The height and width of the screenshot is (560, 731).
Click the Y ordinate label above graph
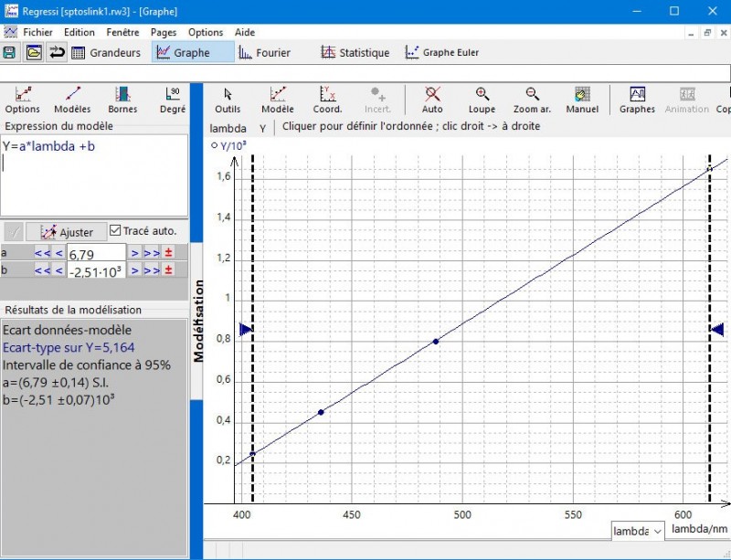click(x=263, y=129)
